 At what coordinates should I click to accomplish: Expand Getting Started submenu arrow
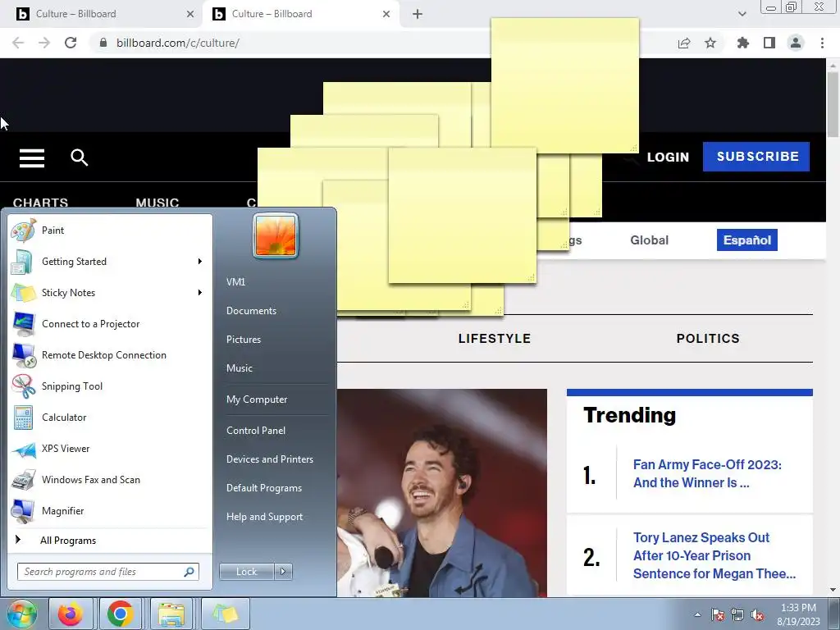coord(200,262)
